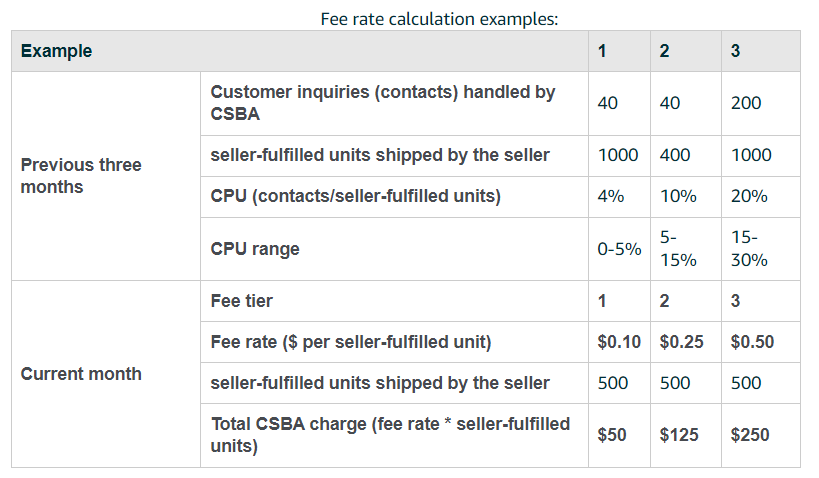This screenshot has width=819, height=478.
Task: Click the "Previous three months" row label
Action: tap(81, 176)
